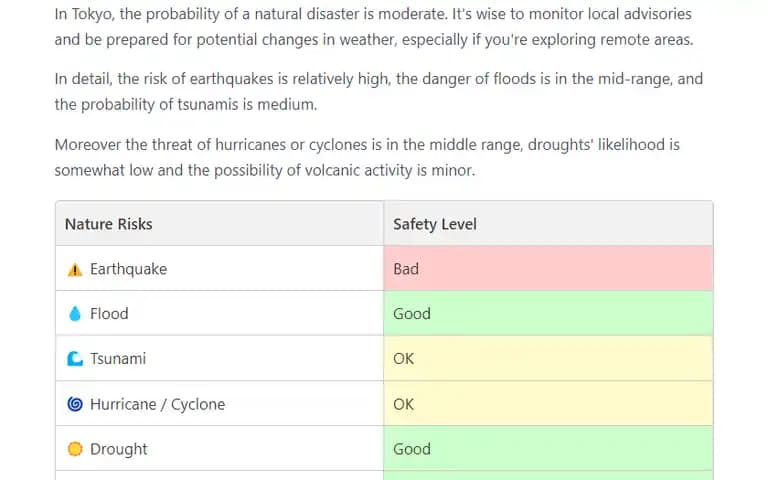Click the red Bad safety cell

[548, 268]
